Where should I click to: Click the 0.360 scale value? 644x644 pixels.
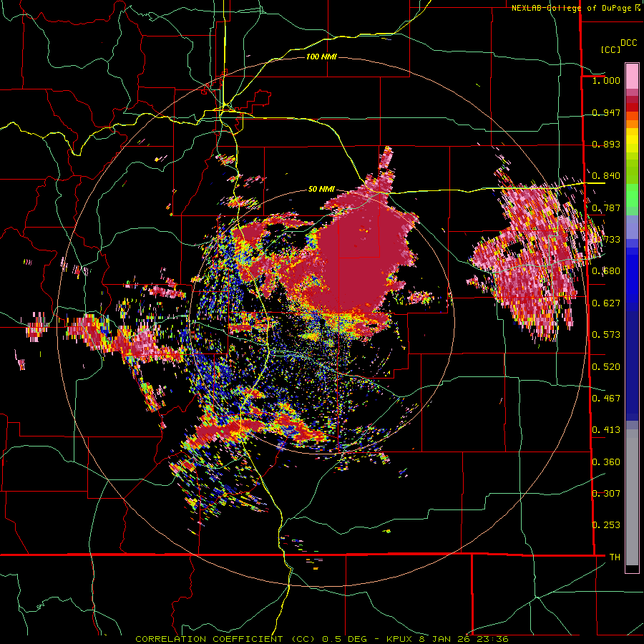(606, 462)
